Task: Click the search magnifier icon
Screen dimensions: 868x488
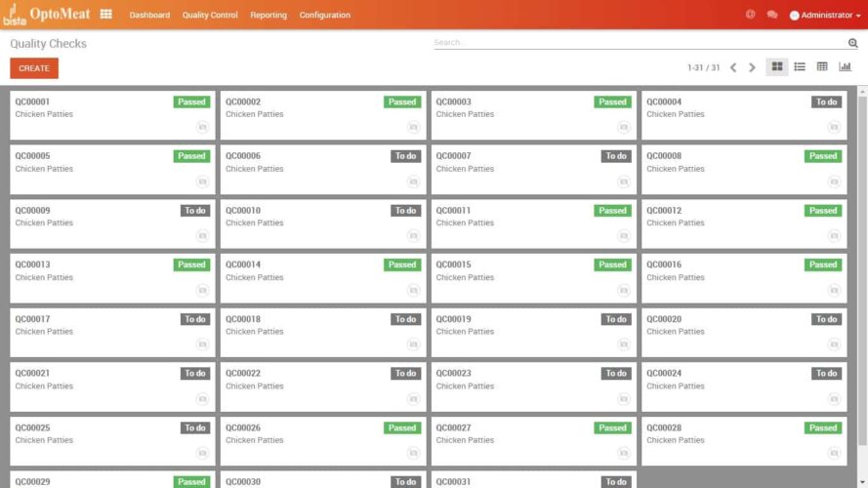Action: point(852,43)
